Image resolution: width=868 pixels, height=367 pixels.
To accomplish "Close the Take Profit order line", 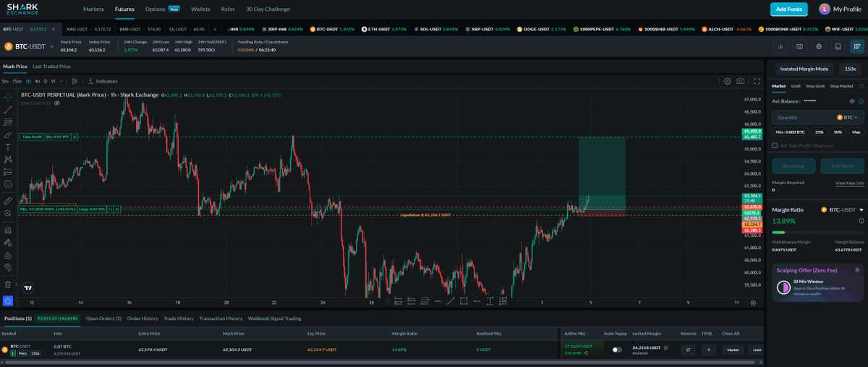I will click(x=75, y=137).
